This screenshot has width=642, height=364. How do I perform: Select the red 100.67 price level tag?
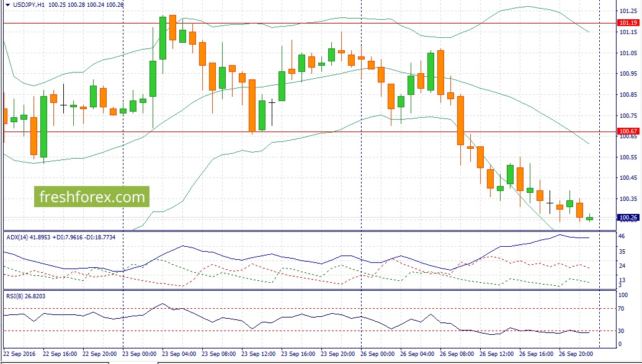(628, 131)
